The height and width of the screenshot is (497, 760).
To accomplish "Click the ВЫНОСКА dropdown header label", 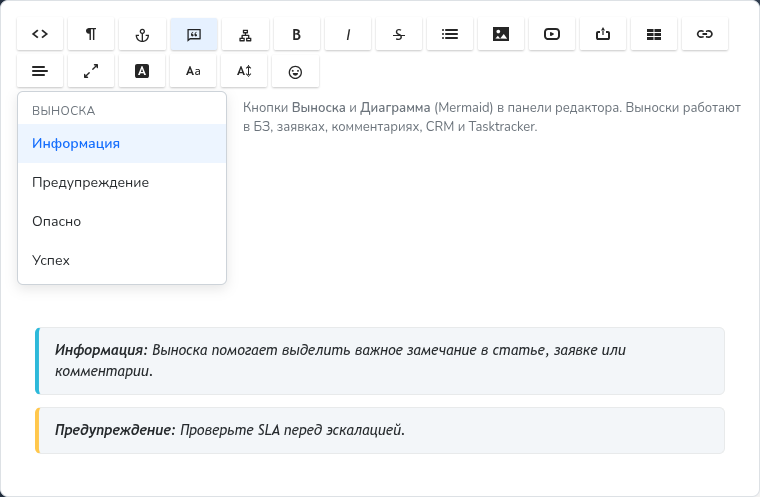I will 63,111.
